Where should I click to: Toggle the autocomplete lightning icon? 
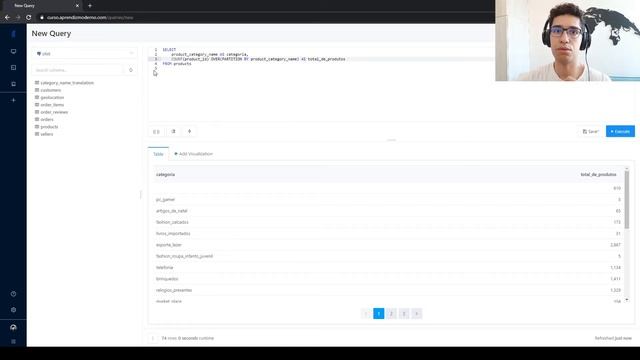coord(189,131)
